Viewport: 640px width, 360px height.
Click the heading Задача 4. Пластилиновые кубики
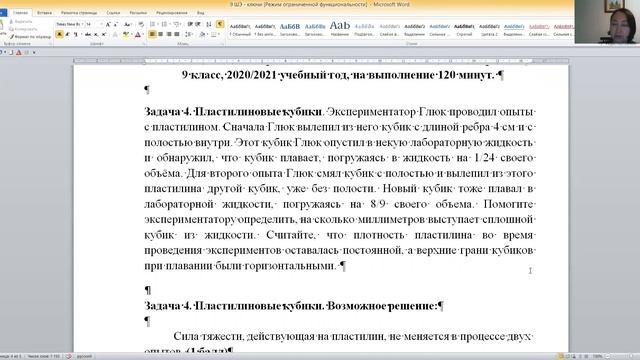(233, 111)
